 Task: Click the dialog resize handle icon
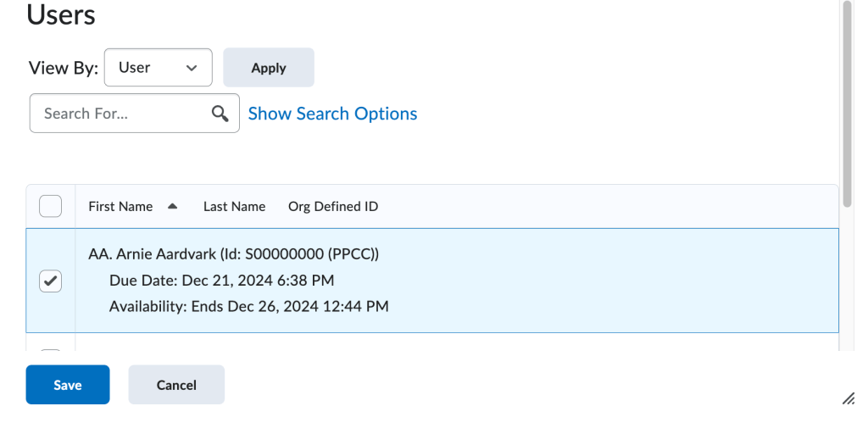point(848,398)
